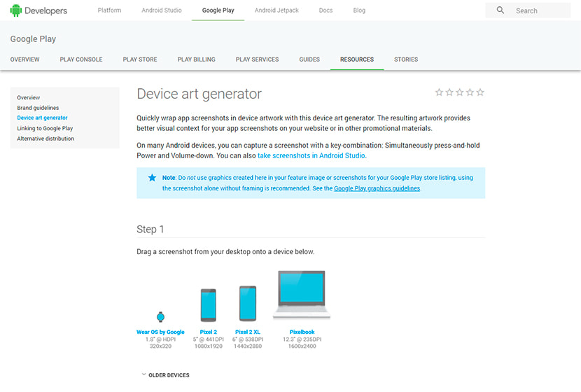Open the Android Studio navigation item
The width and height of the screenshot is (581, 392).
tap(162, 10)
